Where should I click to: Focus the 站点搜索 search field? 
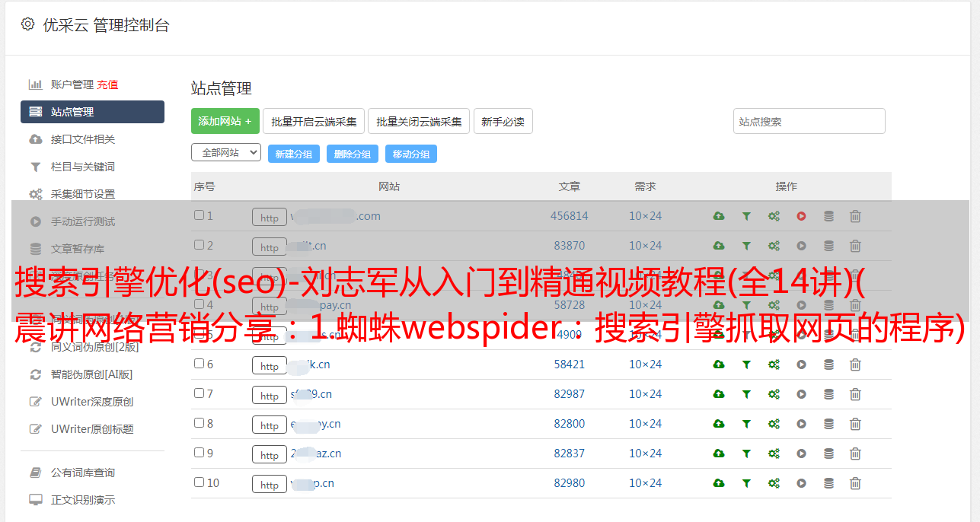pos(809,121)
